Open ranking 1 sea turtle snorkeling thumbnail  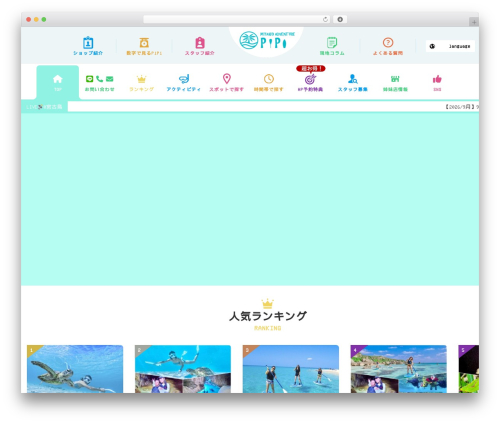75,369
